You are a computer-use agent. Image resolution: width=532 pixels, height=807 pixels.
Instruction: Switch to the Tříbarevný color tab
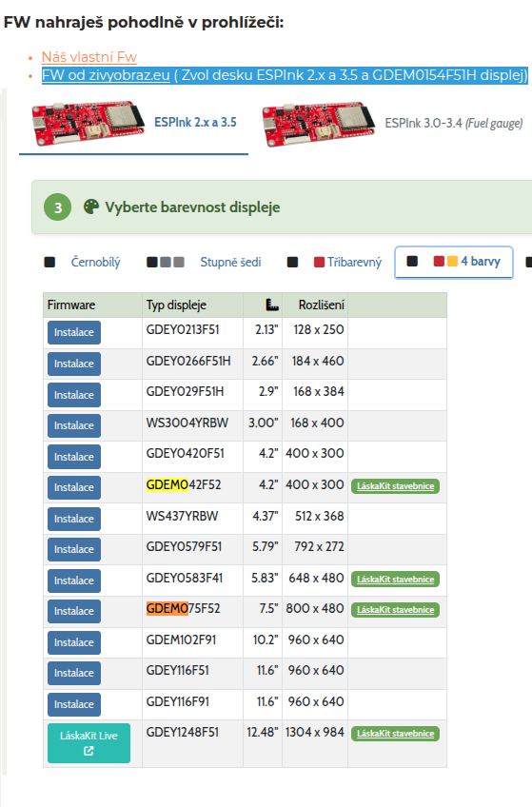click(334, 263)
